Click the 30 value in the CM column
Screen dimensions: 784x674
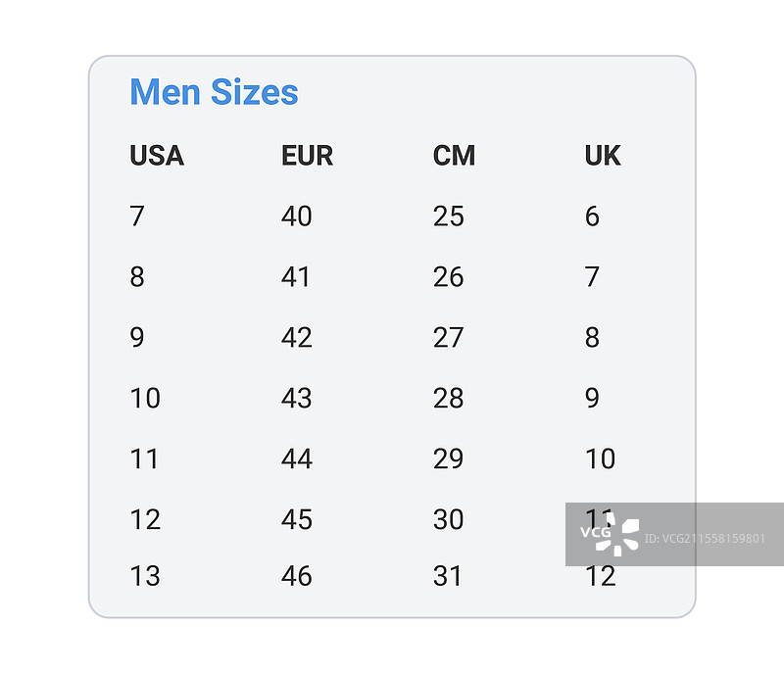click(x=449, y=520)
